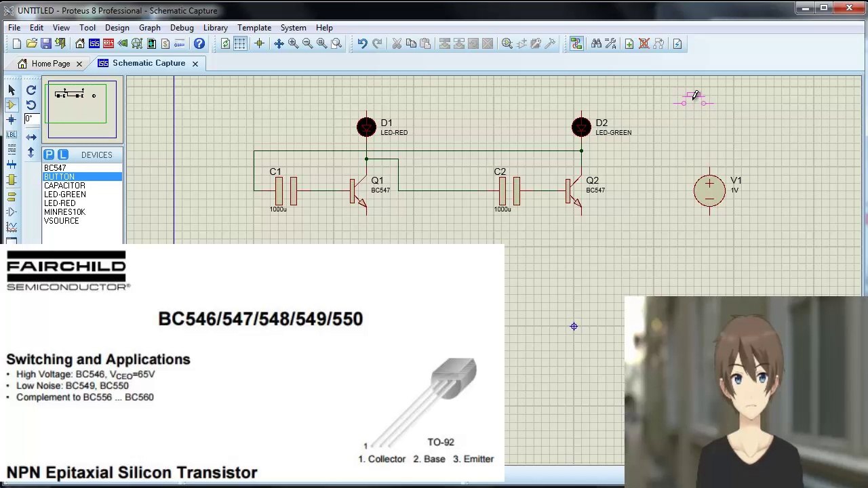Cut the selection with the scissors icon

point(397,44)
